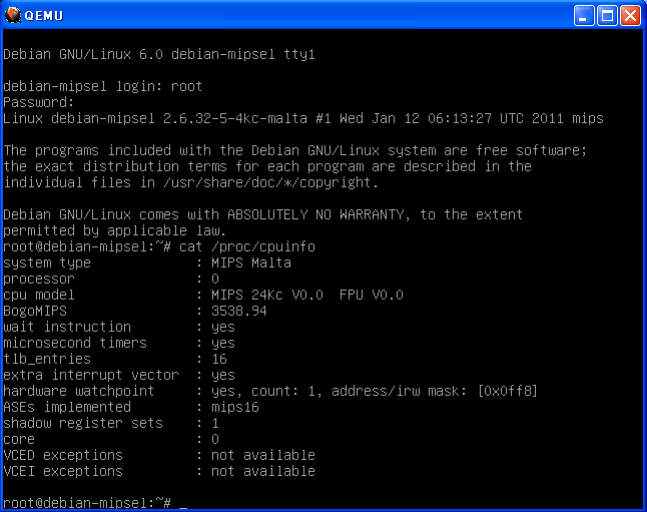647x512 pixels.
Task: Click the 'The programs included with the Debian' line
Action: [295, 150]
